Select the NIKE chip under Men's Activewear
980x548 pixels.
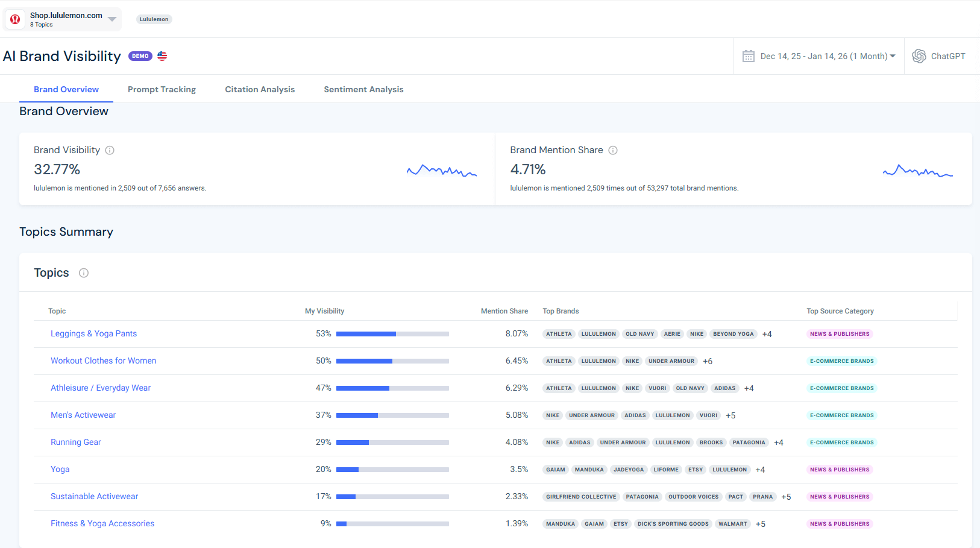pos(552,415)
